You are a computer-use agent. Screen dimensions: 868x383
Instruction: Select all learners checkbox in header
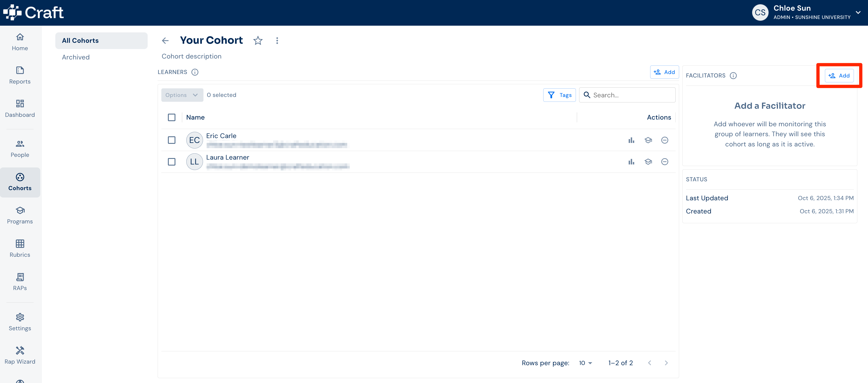click(x=172, y=117)
